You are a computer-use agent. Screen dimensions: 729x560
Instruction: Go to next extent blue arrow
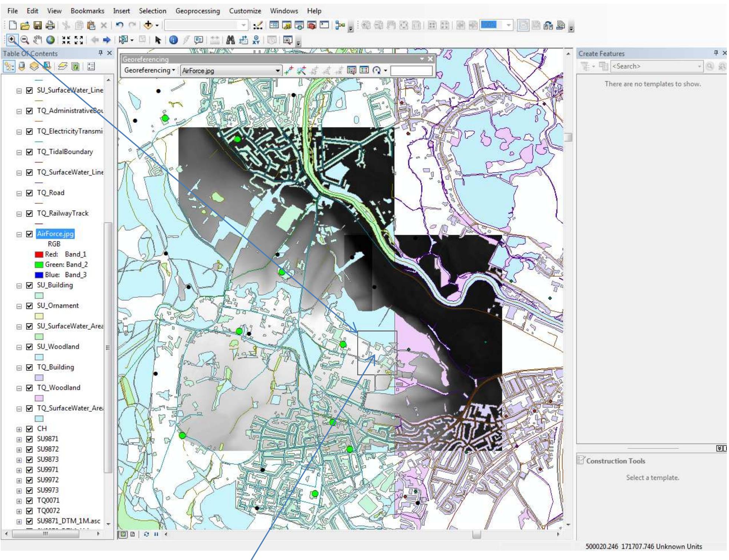106,40
